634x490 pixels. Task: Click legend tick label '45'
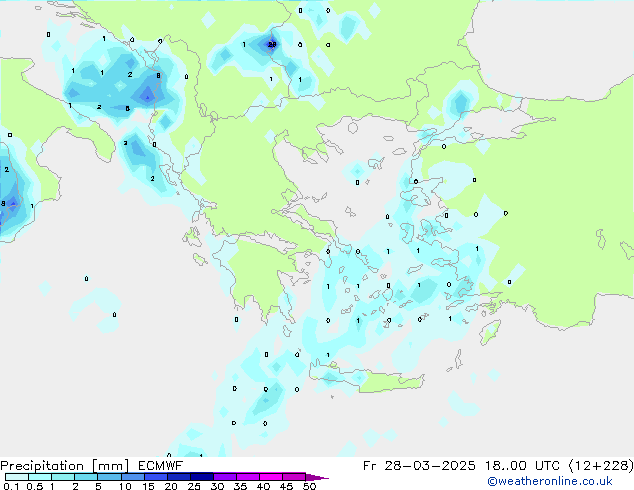(x=286, y=486)
